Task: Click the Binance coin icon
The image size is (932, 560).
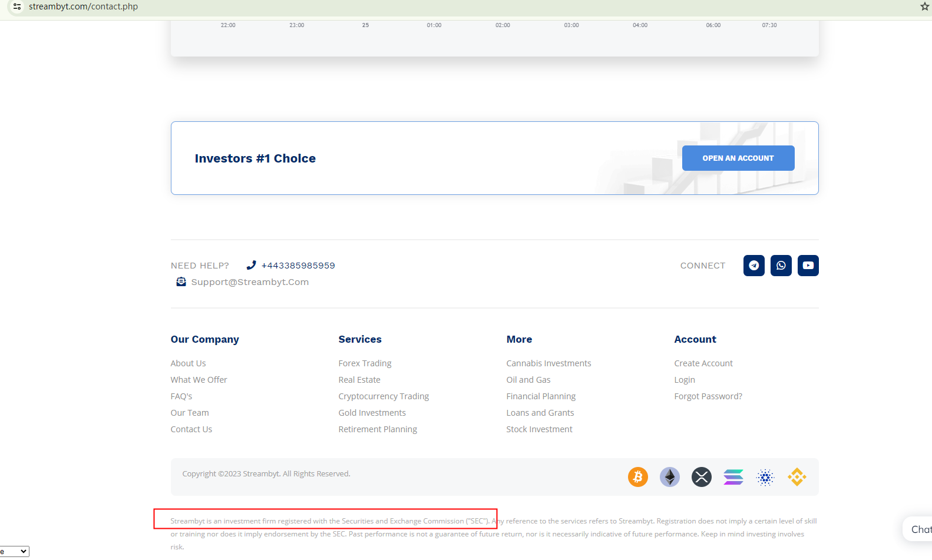Action: tap(797, 477)
